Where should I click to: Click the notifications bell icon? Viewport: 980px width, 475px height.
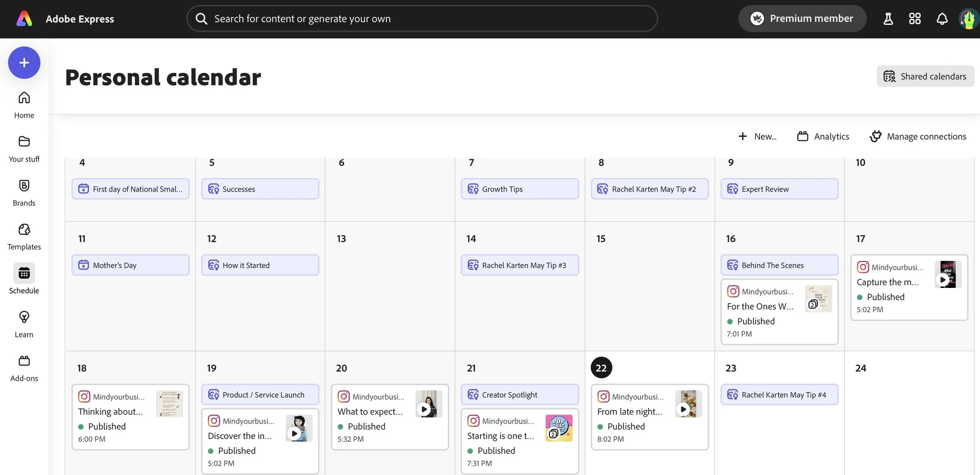pyautogui.click(x=942, y=19)
